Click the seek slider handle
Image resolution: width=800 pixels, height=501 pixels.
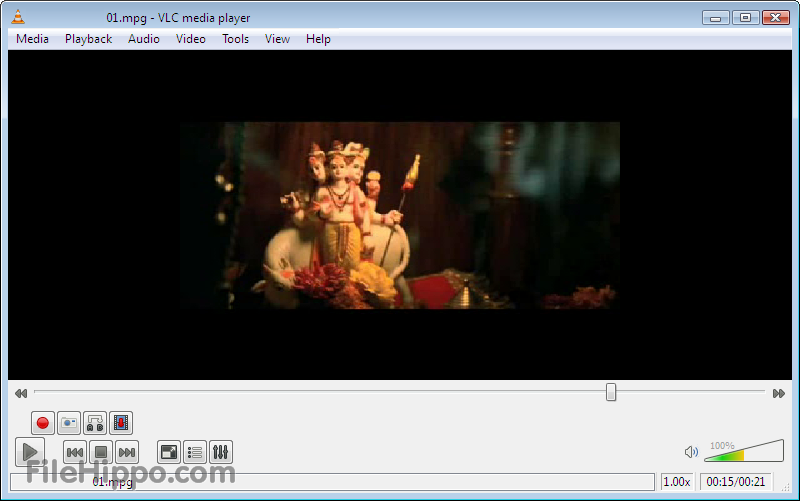611,392
